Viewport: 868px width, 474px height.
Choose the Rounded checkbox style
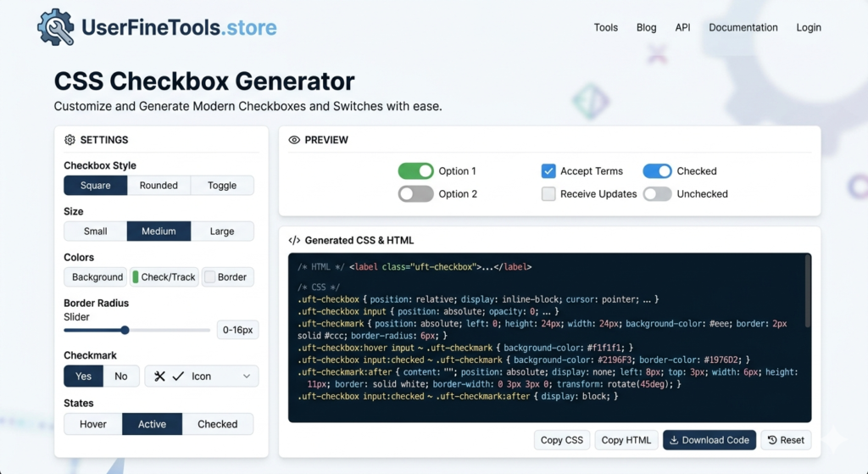click(159, 186)
